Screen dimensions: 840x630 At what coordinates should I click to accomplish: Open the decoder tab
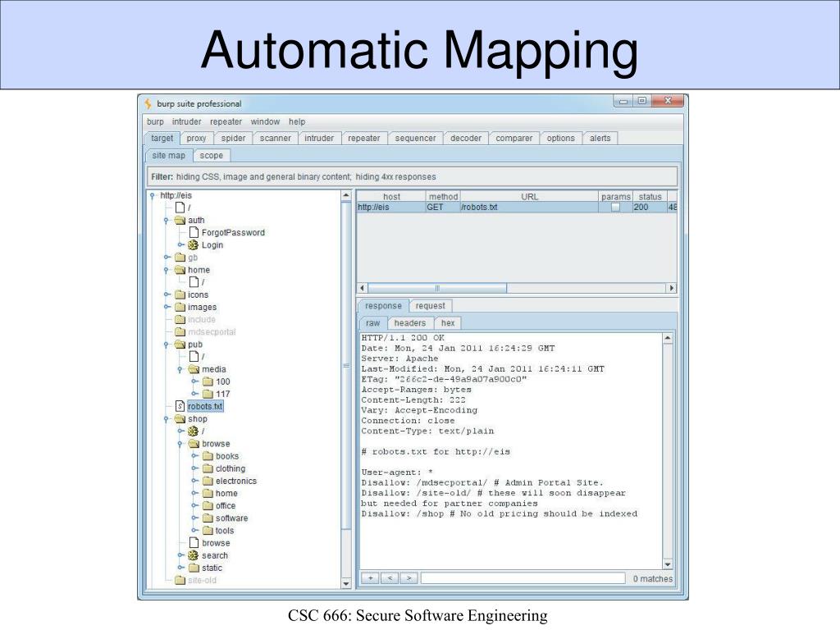pyautogui.click(x=466, y=138)
